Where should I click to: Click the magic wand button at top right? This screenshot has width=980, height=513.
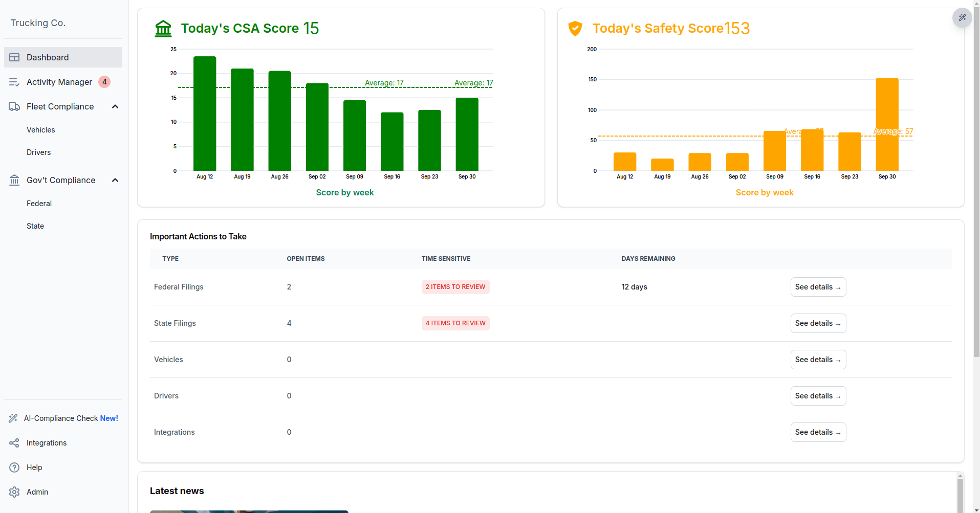(x=962, y=17)
